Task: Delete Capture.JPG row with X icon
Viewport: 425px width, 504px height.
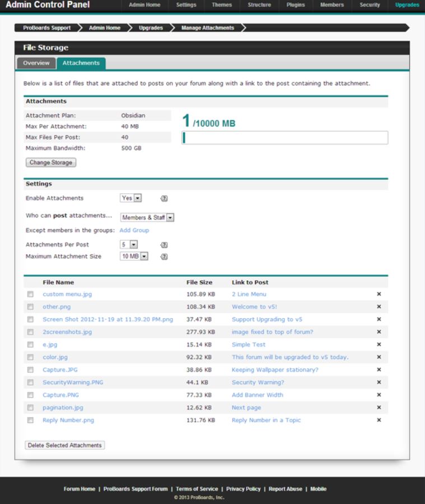Action: click(x=379, y=370)
